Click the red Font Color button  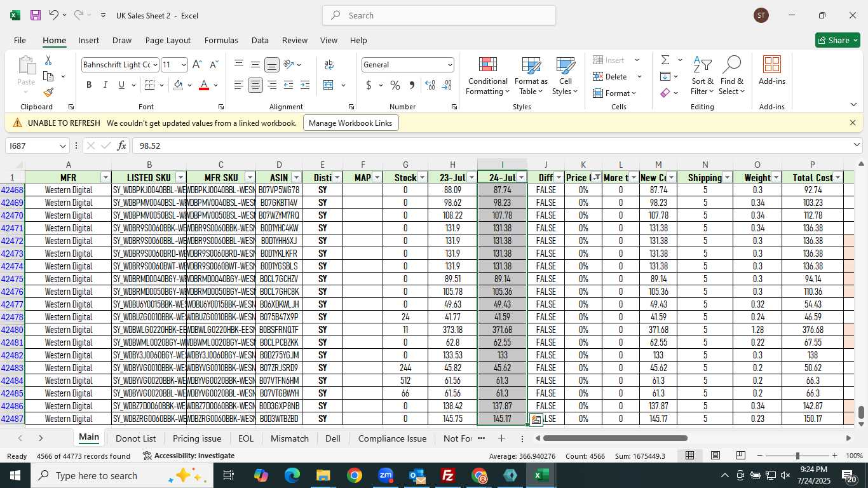pos(204,85)
